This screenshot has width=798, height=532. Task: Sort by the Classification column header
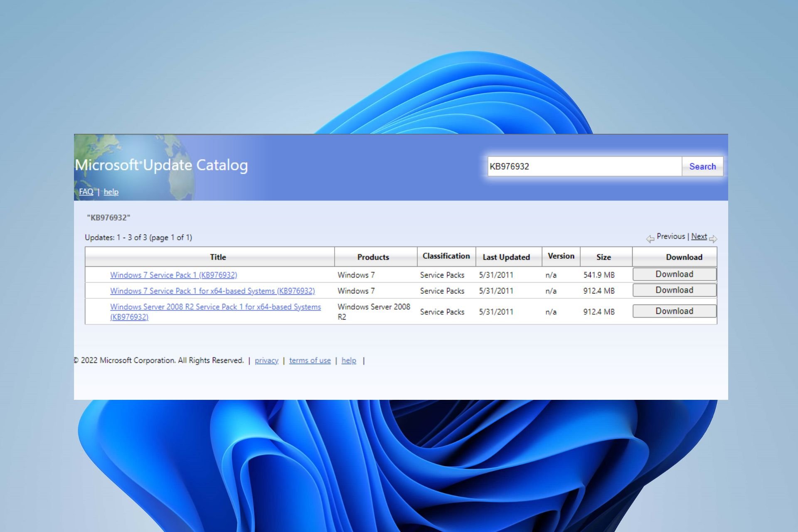click(x=446, y=256)
